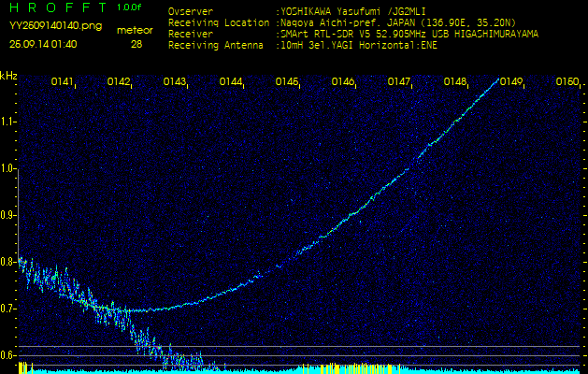
Task: Click the 0.6 kHz axis label
Action: pyautogui.click(x=7, y=355)
